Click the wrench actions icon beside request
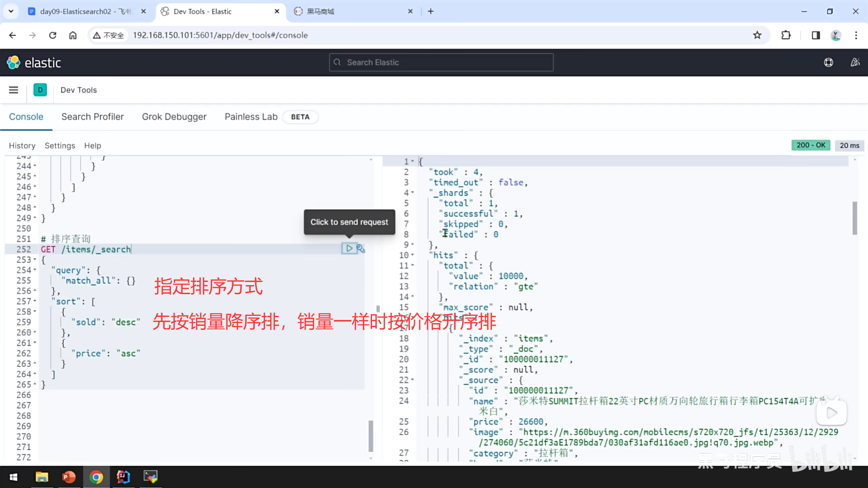The width and height of the screenshot is (868, 488). pos(361,249)
